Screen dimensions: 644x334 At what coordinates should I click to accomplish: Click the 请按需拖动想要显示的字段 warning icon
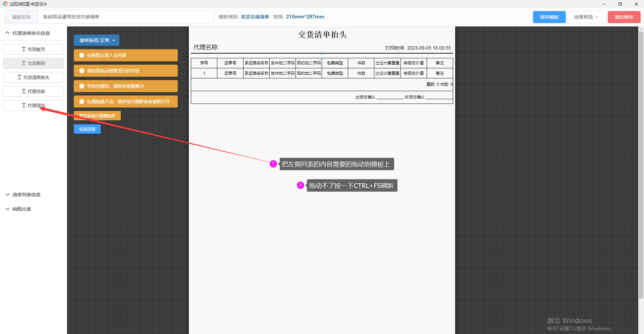[82, 71]
